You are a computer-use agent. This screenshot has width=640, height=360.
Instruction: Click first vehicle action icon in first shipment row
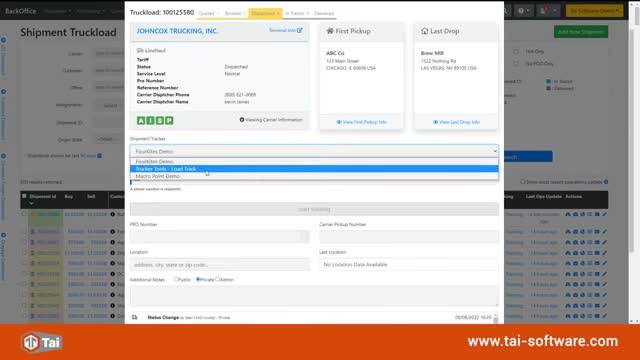(568, 214)
